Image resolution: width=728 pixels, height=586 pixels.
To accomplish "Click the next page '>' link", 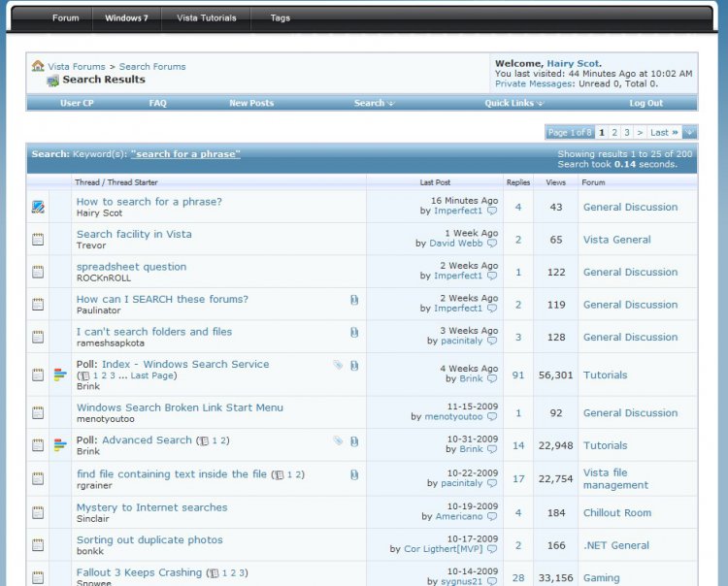I will pos(640,133).
